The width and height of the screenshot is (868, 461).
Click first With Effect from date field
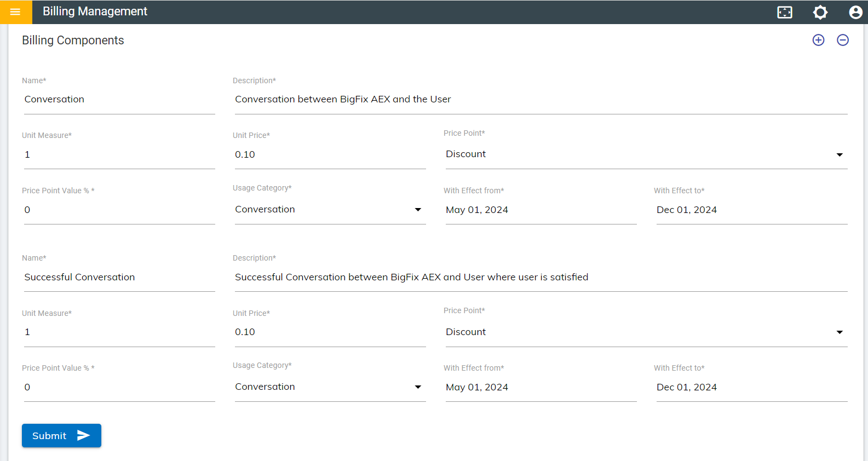[x=541, y=210]
